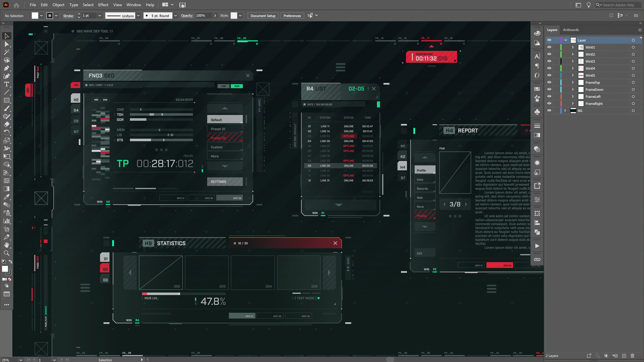Screen dimensions: 644x362
Task: Select the FrameLeft layer
Action: tap(595, 96)
